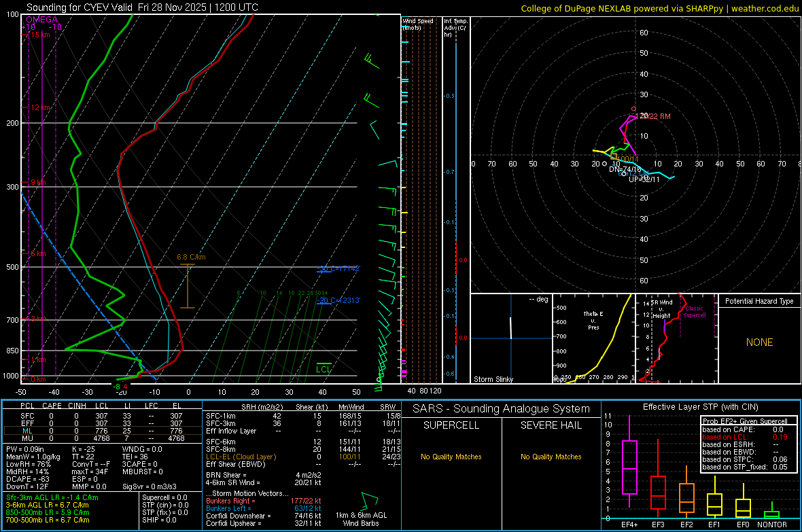The image size is (802, 532).
Task: Select the EFF parcel row
Action: click(103, 423)
